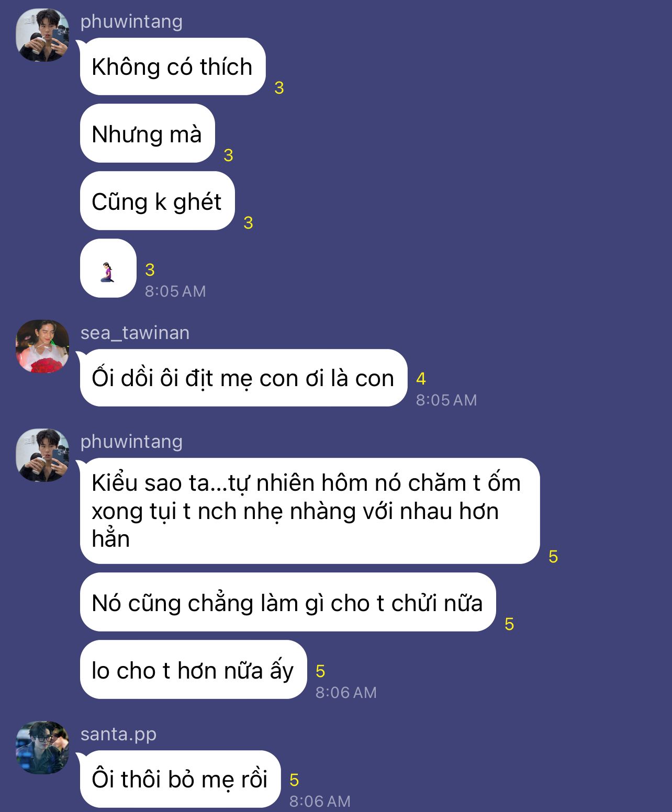Tap phuwintang's second avatar near Kiểu sao ta
The image size is (672, 812).
point(42,455)
